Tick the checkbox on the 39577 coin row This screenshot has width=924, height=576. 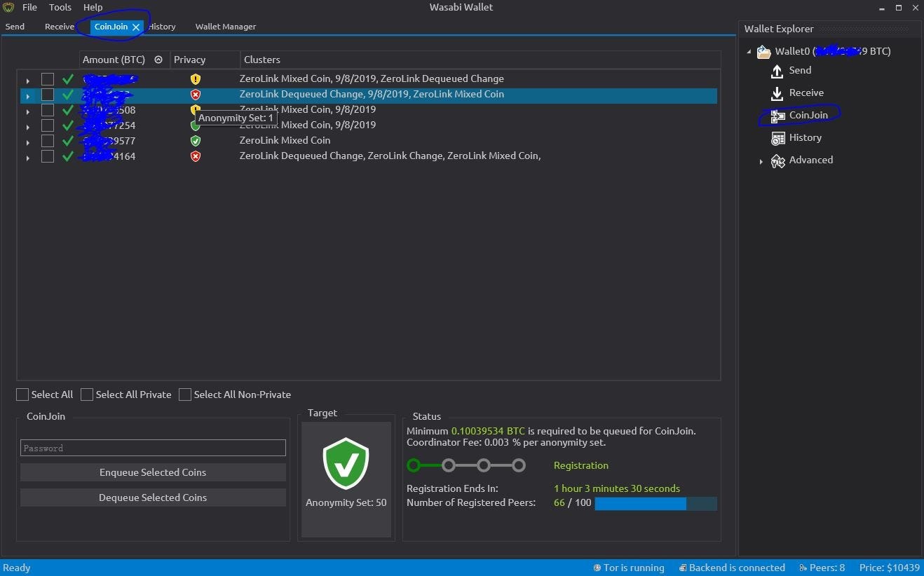48,141
